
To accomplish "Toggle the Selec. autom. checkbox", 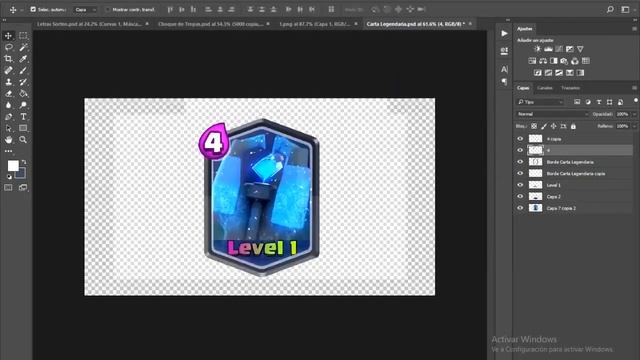I will pos(33,9).
